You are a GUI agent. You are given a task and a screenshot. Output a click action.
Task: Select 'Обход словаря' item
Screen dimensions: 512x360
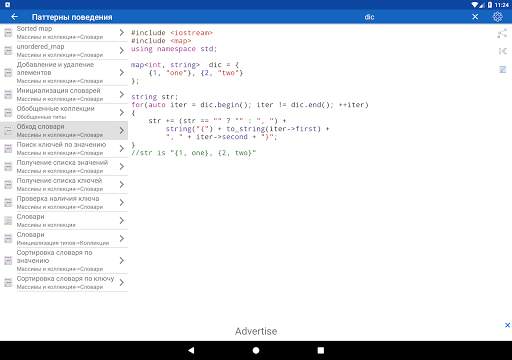[64, 131]
